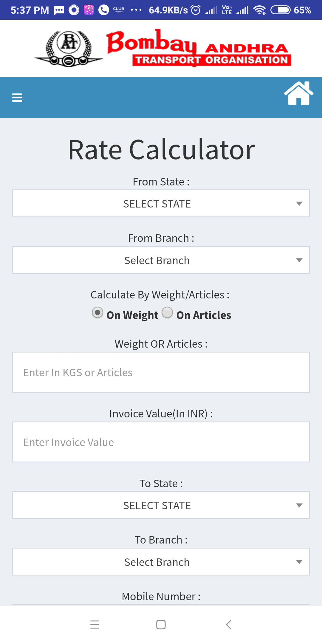Expand the To Branch dropdown
Viewport: 322px width, 644px height.
point(161,562)
